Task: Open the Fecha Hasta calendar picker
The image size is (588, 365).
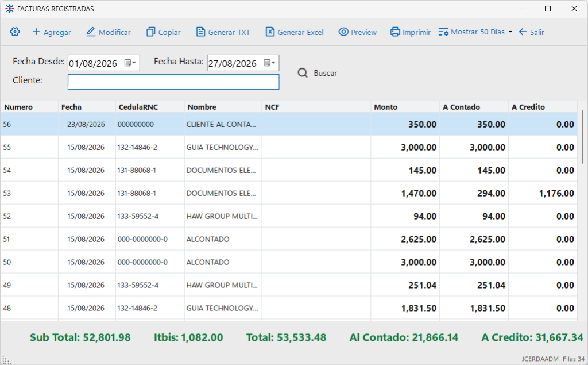Action: point(270,63)
